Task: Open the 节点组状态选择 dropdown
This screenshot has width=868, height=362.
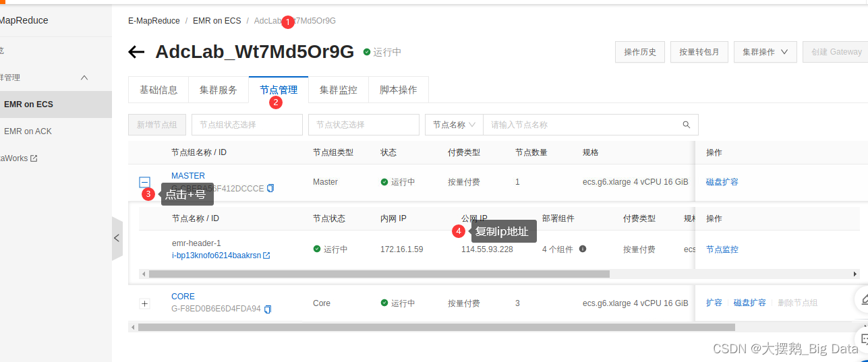Action: (x=247, y=125)
